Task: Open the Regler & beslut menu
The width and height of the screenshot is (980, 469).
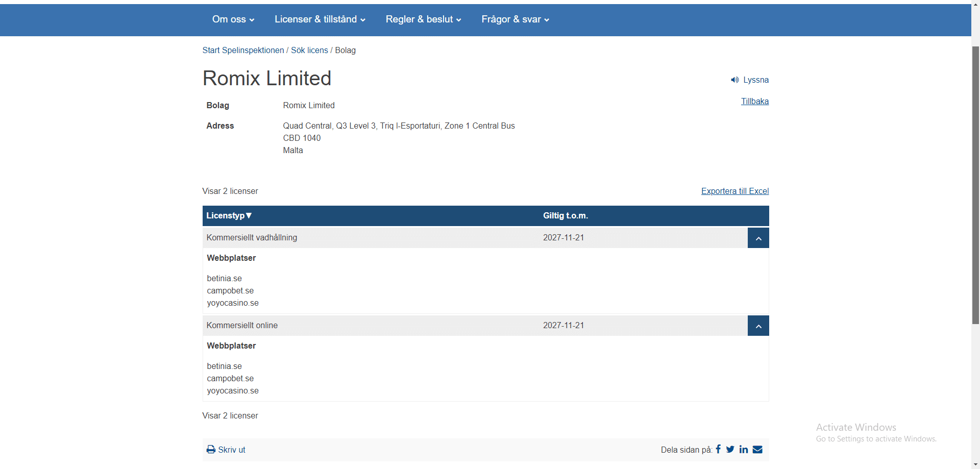Action: (424, 19)
